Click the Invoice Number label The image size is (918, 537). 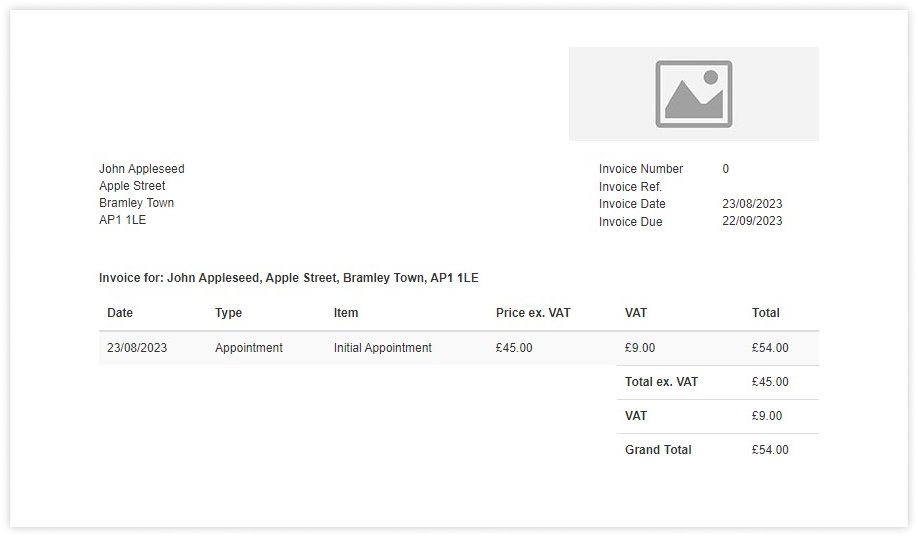[x=641, y=169]
